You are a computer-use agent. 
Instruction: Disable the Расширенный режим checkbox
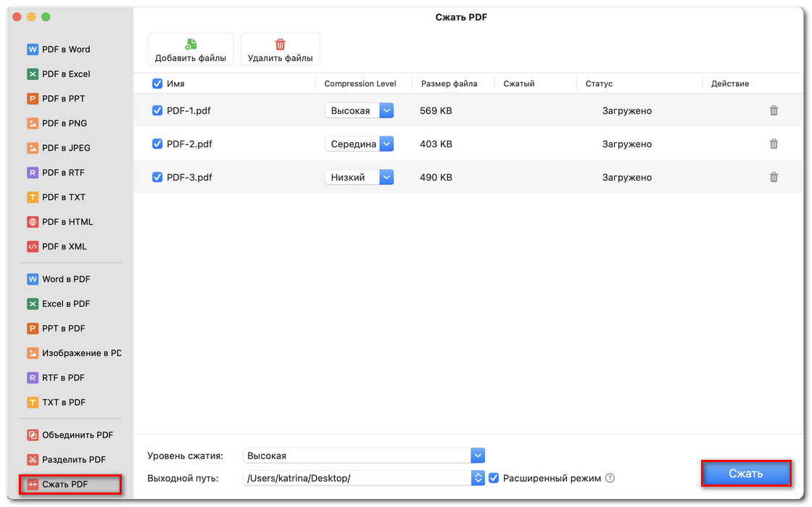(494, 478)
